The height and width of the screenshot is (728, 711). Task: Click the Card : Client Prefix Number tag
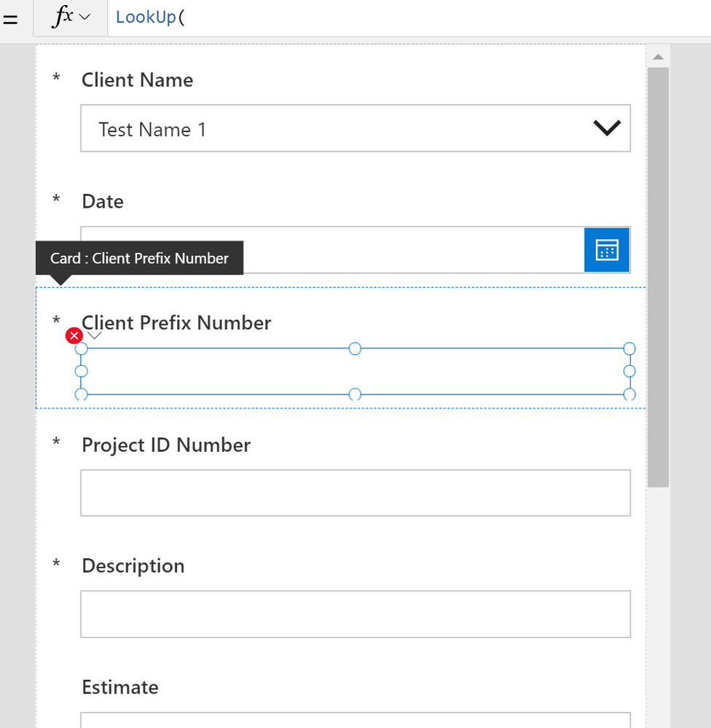(x=139, y=259)
